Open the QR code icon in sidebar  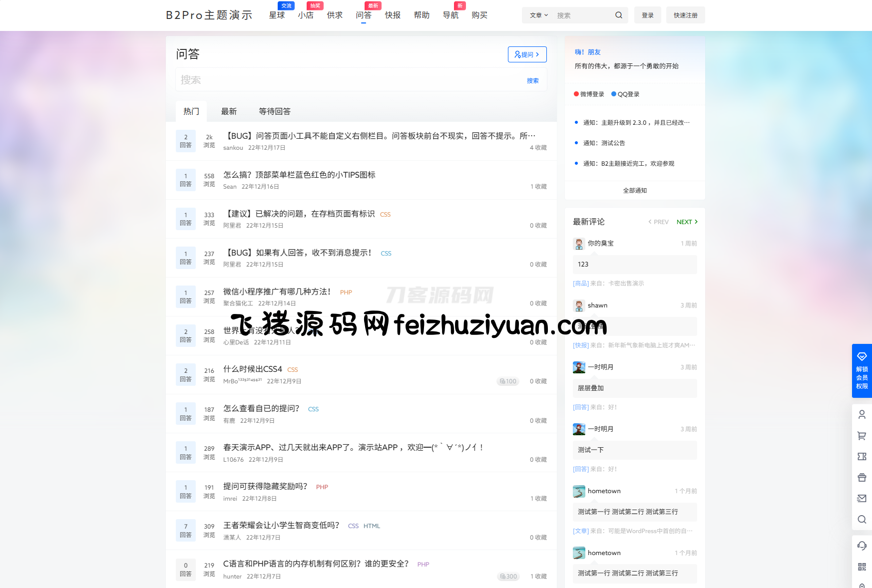[x=862, y=567]
